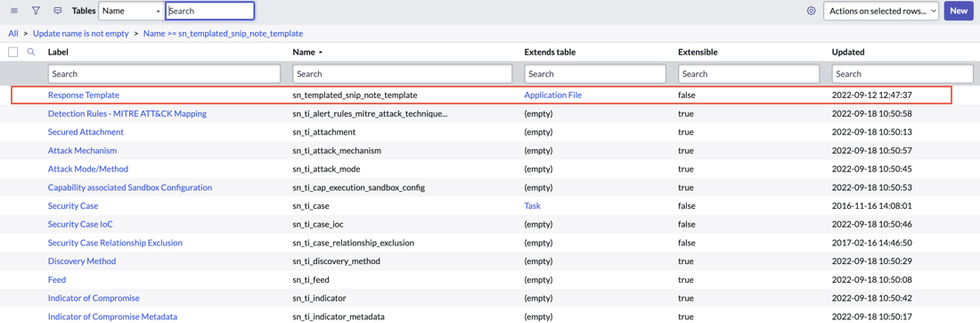The image size is (980, 323).
Task: Open Security Case Relationship Exclusion link
Action: pos(115,243)
